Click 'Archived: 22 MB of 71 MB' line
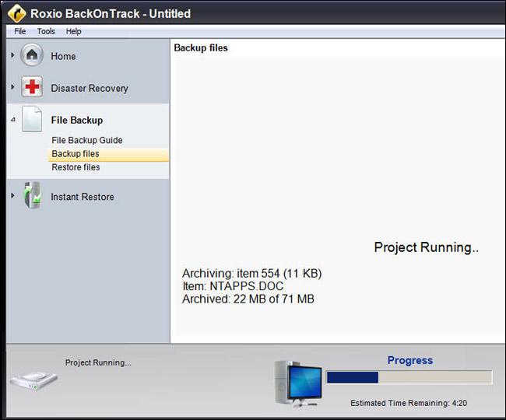 pos(248,299)
